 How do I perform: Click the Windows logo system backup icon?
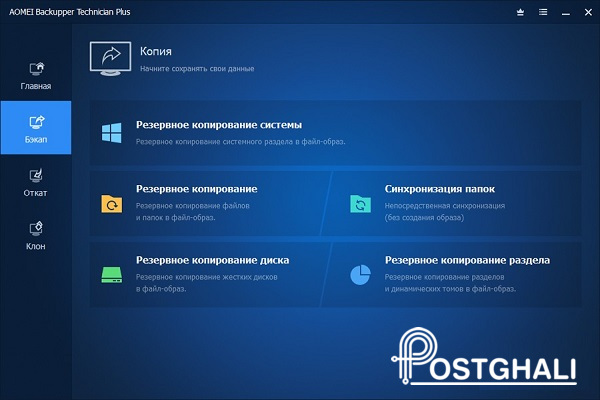tap(112, 133)
